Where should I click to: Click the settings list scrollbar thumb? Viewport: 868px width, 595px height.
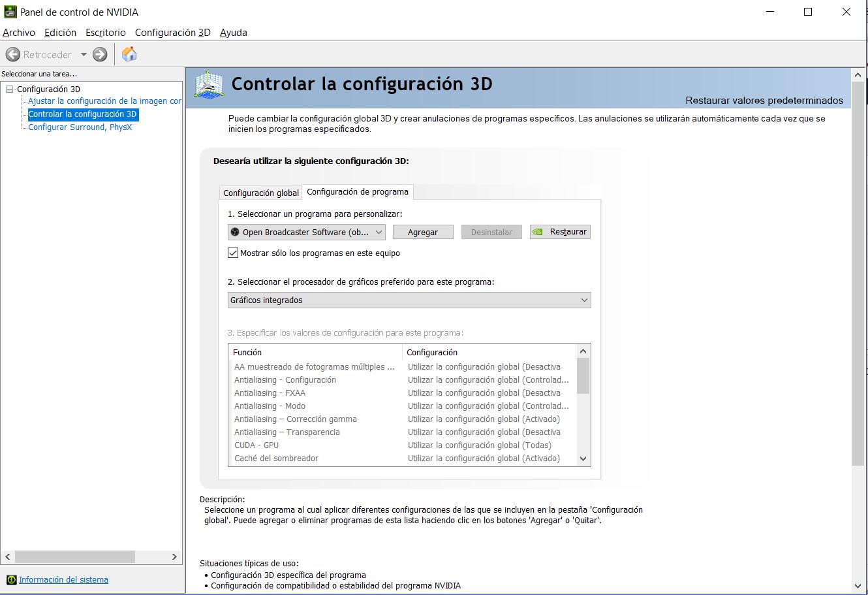click(x=583, y=376)
